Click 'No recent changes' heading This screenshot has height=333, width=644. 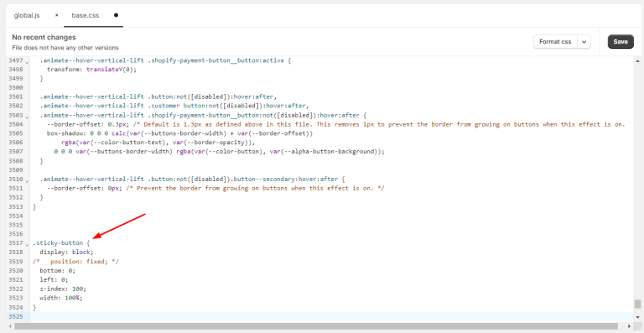tap(44, 38)
